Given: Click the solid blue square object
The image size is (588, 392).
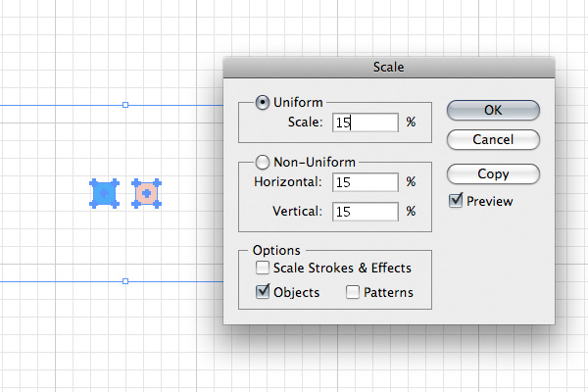Looking at the screenshot, I should 104,194.
